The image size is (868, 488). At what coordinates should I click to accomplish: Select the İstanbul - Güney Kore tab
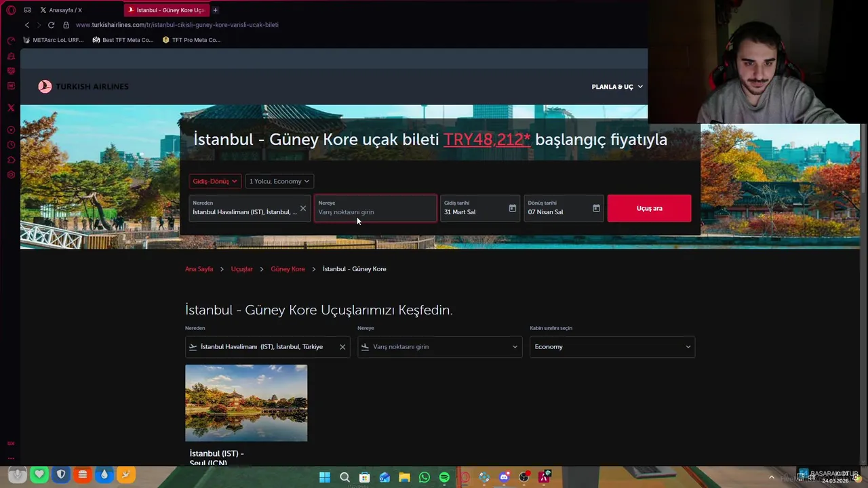pyautogui.click(x=166, y=10)
